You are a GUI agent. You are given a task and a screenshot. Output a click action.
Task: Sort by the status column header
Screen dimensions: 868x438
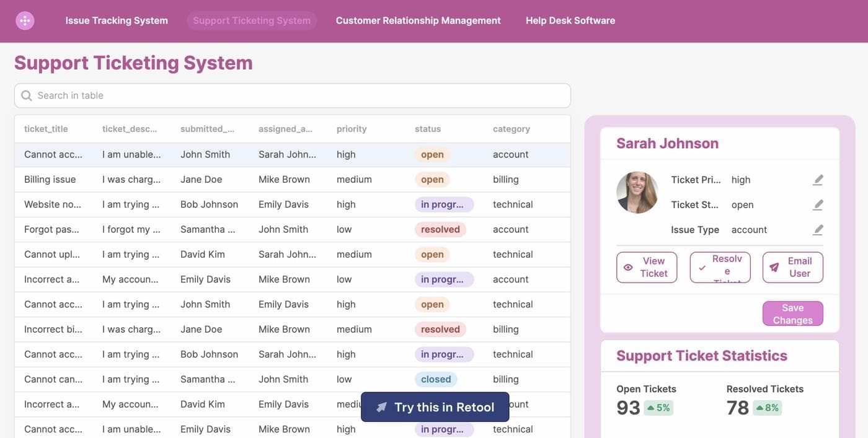pos(428,129)
